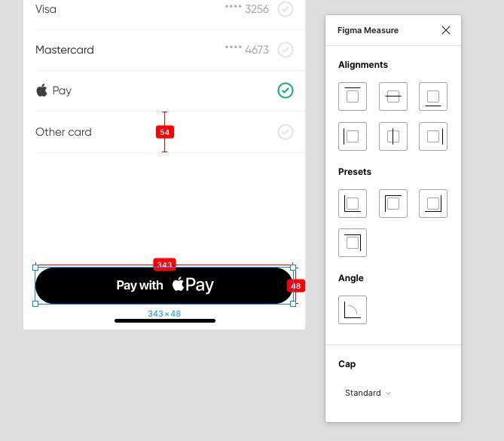Apply the right and bottom preset
This screenshot has height=441, width=504.
click(433, 204)
